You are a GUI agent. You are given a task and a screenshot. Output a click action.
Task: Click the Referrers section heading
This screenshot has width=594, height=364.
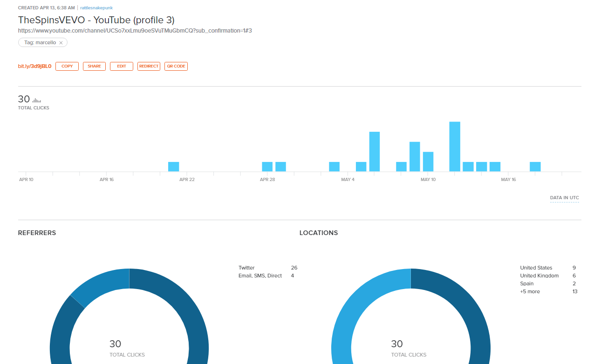coord(37,233)
